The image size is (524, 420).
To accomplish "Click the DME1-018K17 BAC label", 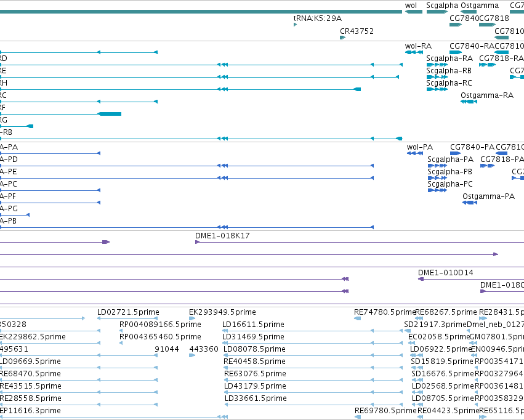I will coord(222,236).
